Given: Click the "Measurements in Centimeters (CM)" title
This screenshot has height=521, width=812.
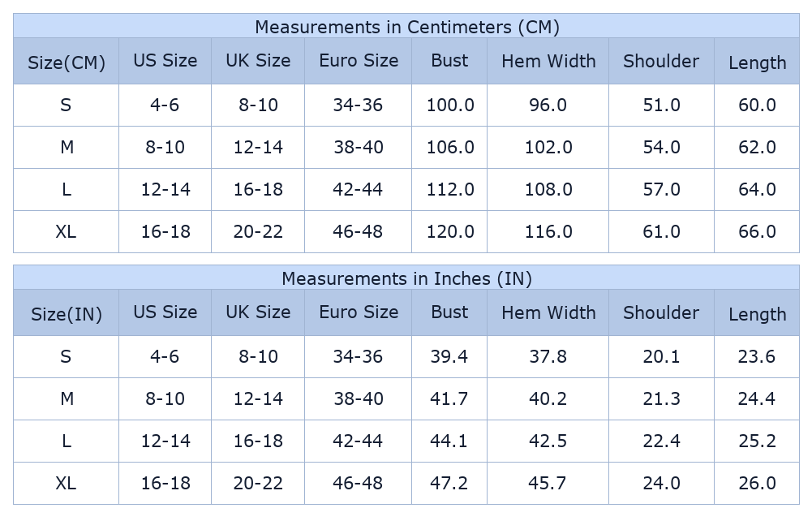Looking at the screenshot, I should 406,27.
